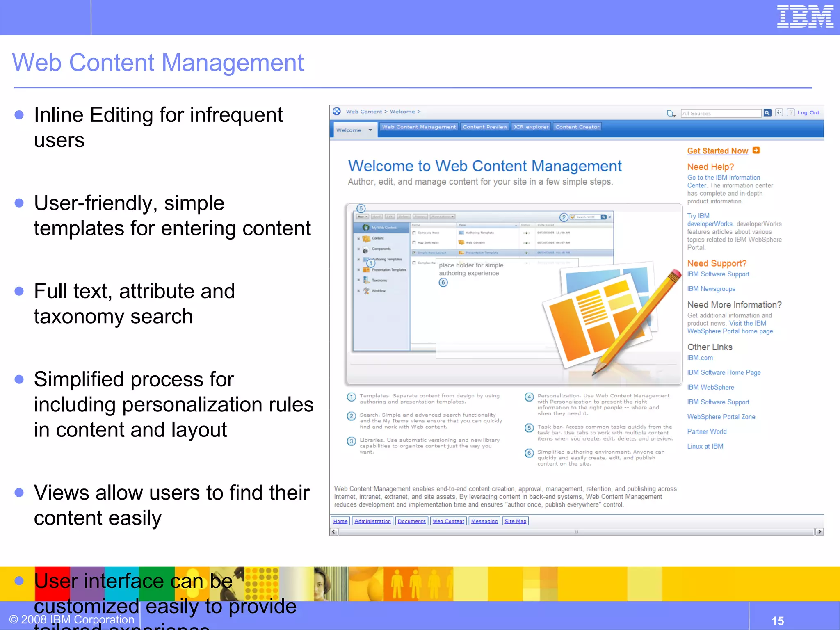The width and height of the screenshot is (840, 630).
Task: Click the Taxonomy icon in tree
Action: point(366,280)
